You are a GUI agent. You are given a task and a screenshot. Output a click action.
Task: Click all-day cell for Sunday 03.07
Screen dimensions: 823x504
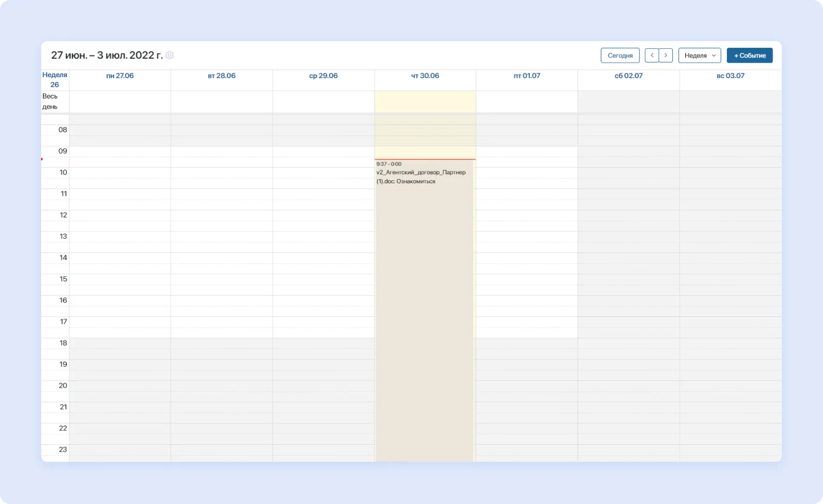730,102
